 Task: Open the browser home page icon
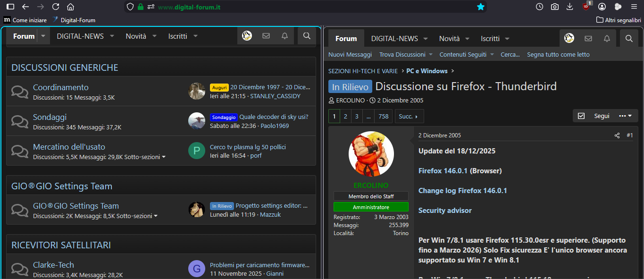click(70, 7)
